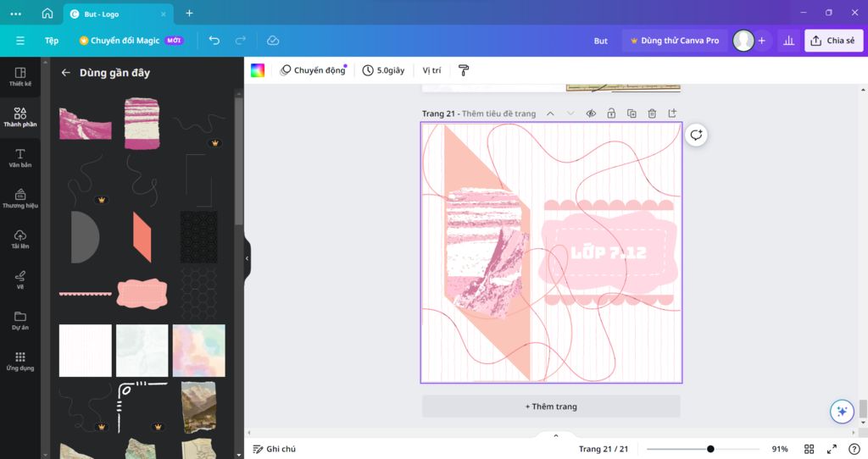Open the Vị trí position panel
The height and width of the screenshot is (459, 868).
tap(431, 70)
